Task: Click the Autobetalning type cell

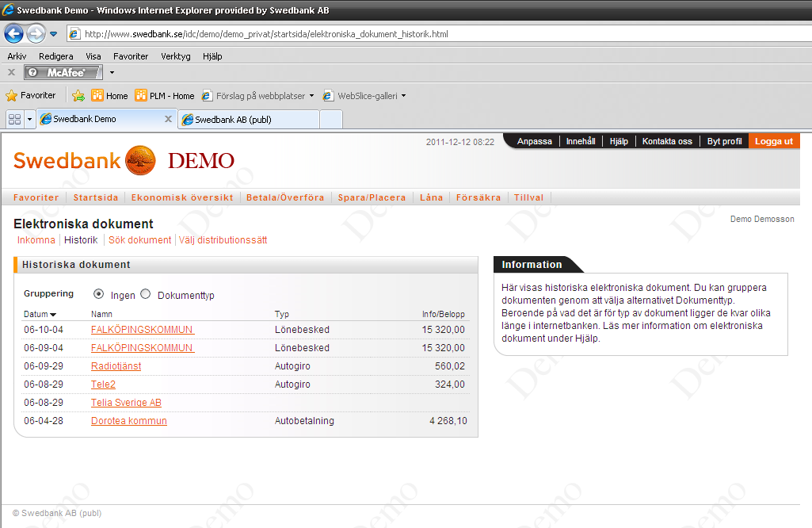Action: coord(304,421)
